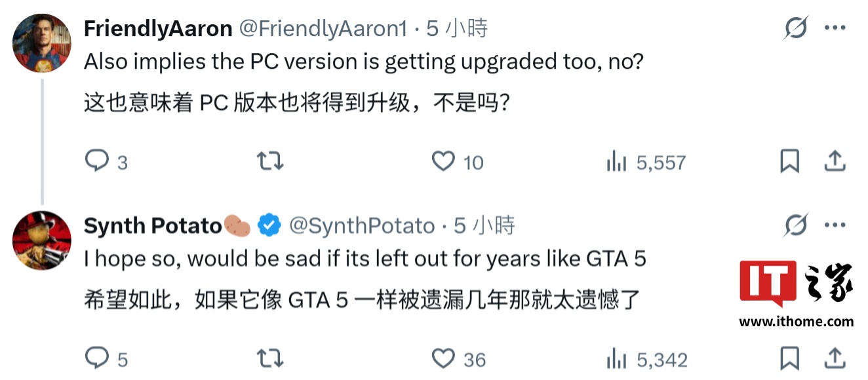
Task: Open more options for FriendlyAaron's tweet
Action: click(835, 28)
